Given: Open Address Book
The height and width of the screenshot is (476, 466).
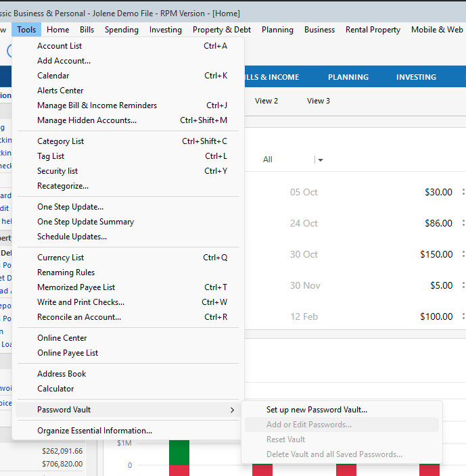Looking at the screenshot, I should point(128,374).
